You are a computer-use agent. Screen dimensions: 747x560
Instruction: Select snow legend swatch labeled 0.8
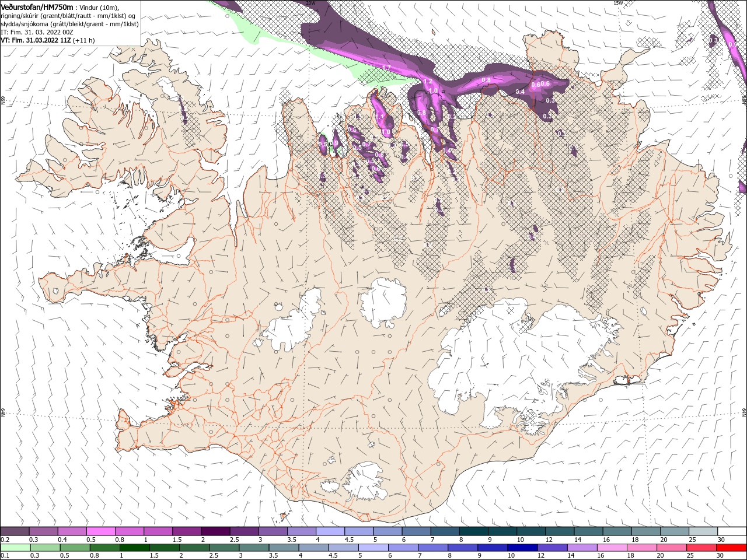coord(130,531)
